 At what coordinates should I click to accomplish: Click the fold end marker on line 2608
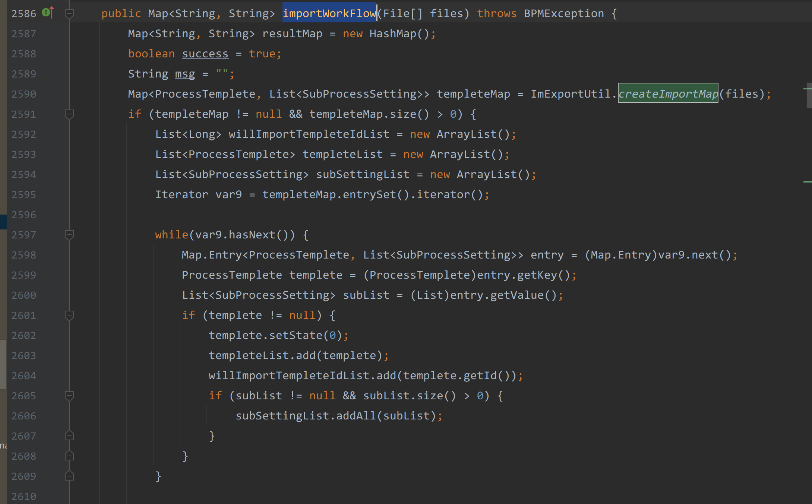tap(69, 456)
